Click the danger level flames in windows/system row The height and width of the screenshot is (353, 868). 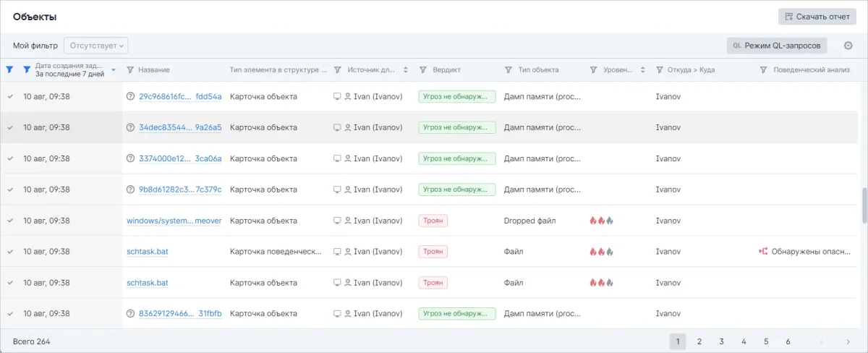[x=601, y=221]
